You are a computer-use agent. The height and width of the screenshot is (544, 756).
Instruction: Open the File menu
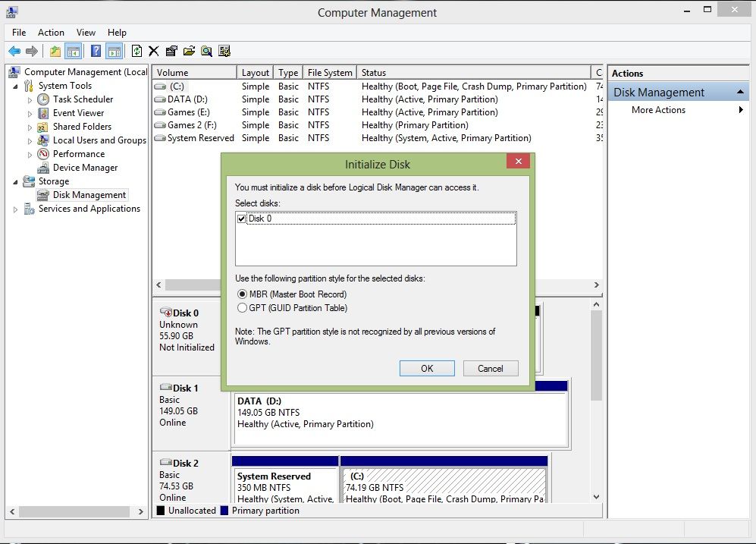19,33
